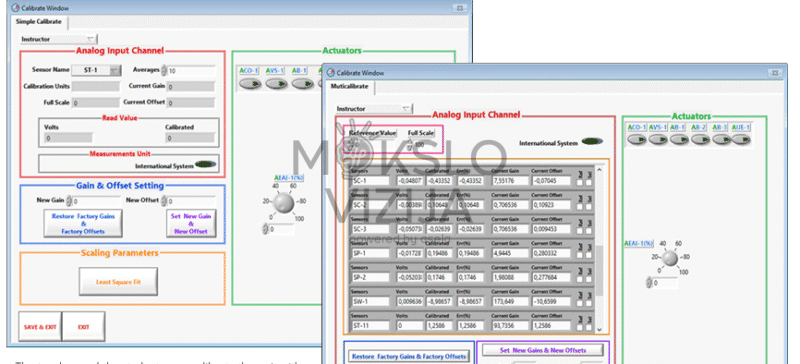
Task: Toggle the ACO-1 actuator in Multicalibrate window
Action: pyautogui.click(x=637, y=139)
